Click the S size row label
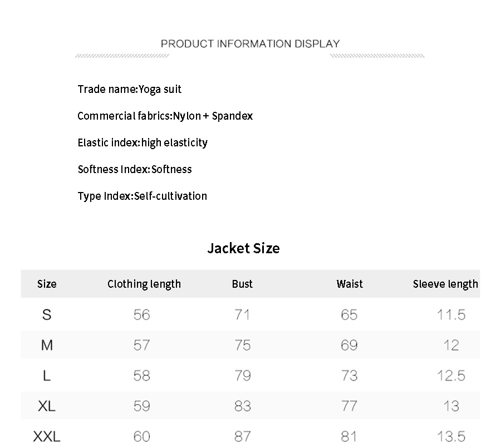 point(47,315)
